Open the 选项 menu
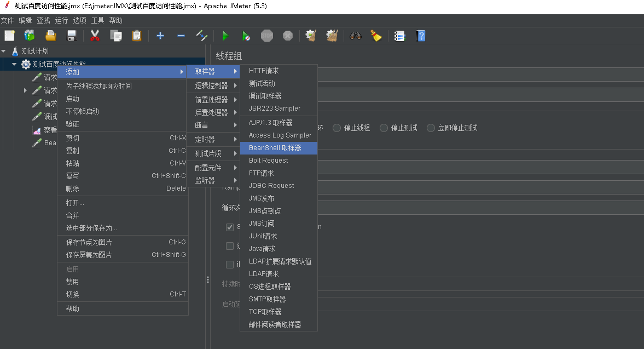Image resolution: width=644 pixels, height=349 pixels. pyautogui.click(x=80, y=21)
